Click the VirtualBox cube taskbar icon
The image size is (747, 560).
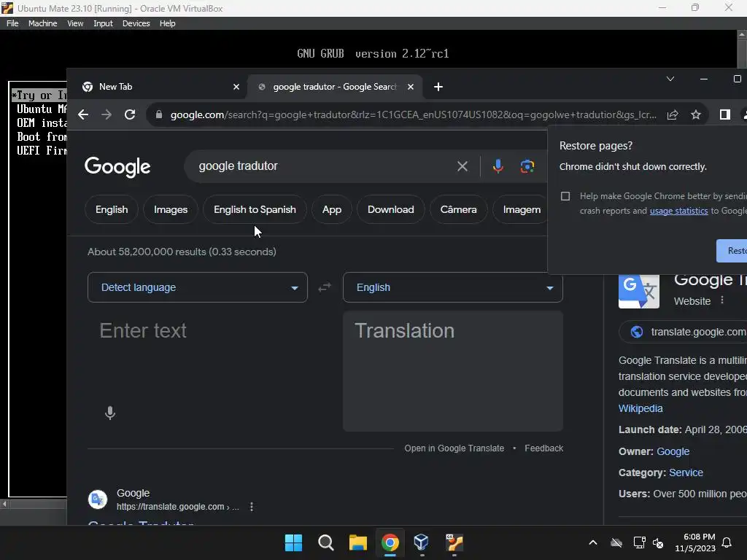[x=422, y=542]
